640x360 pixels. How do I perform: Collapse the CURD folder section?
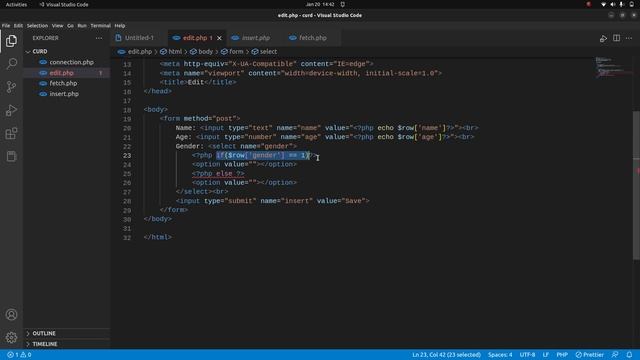pos(67,51)
